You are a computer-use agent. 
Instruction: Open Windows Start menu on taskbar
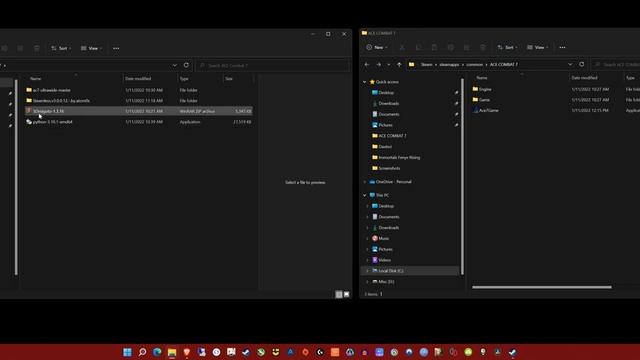[127, 352]
